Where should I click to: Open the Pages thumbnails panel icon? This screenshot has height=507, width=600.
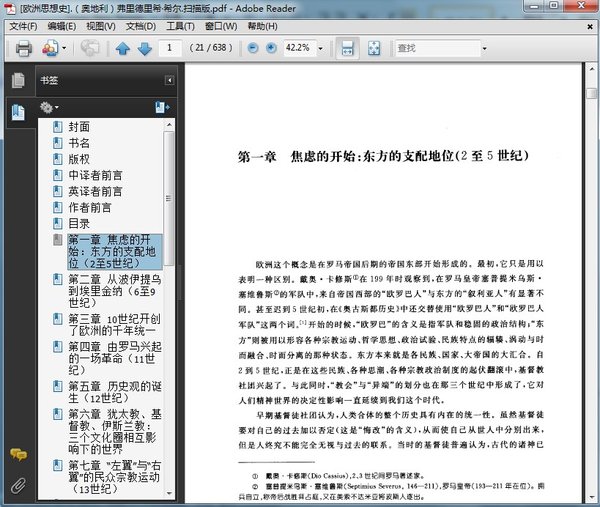(18, 80)
